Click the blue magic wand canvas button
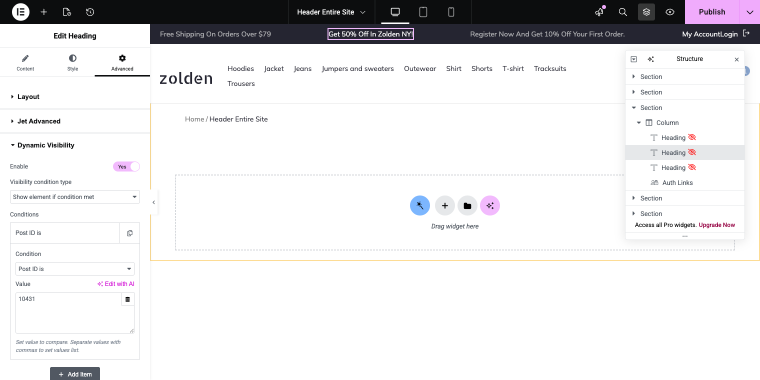Image resolution: width=760 pixels, height=380 pixels. coord(420,206)
